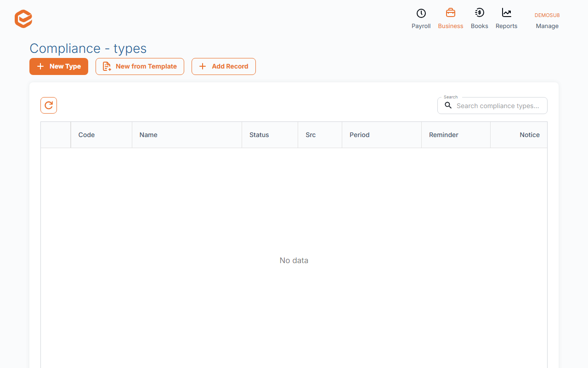Open the Payroll clock icon
The image size is (588, 368).
tap(421, 13)
